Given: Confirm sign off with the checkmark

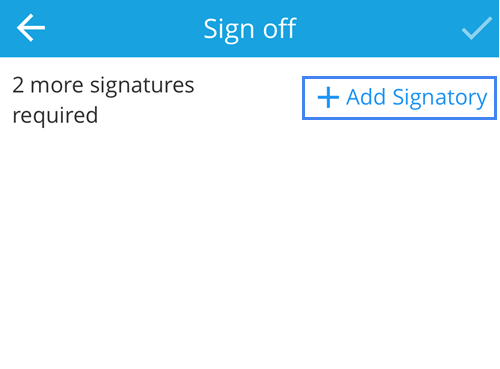Looking at the screenshot, I should pos(477,28).
